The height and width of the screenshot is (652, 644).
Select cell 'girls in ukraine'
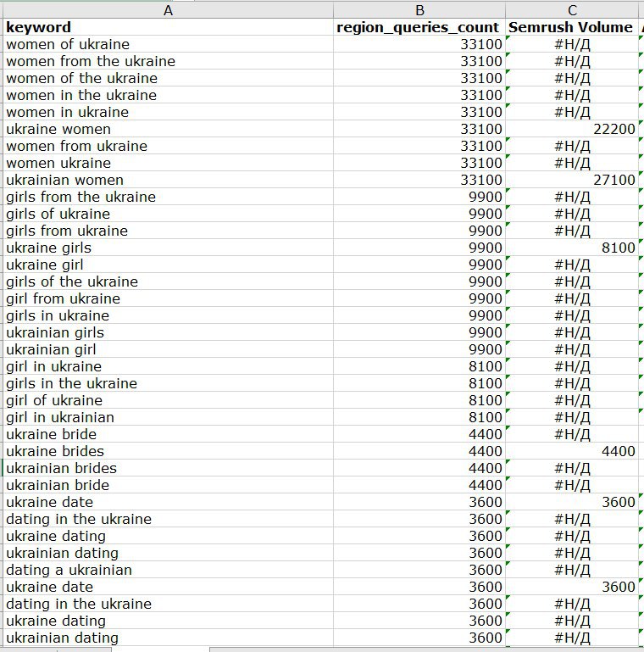(168, 315)
